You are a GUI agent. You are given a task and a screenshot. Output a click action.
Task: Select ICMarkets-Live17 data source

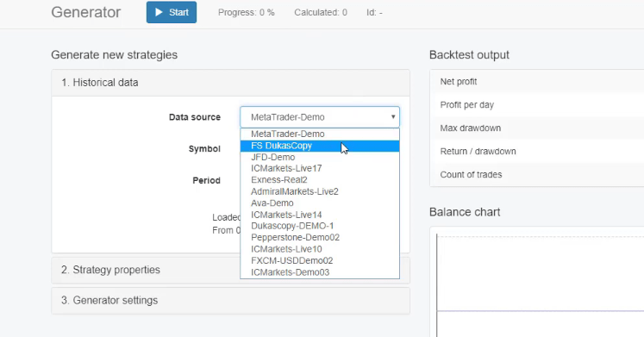pos(320,168)
